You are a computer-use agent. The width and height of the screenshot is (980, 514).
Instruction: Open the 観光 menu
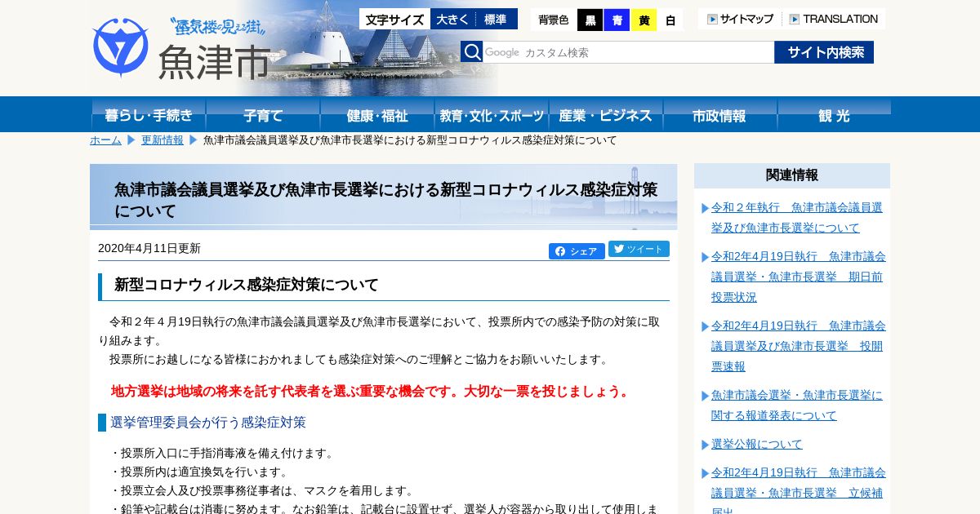coord(834,115)
